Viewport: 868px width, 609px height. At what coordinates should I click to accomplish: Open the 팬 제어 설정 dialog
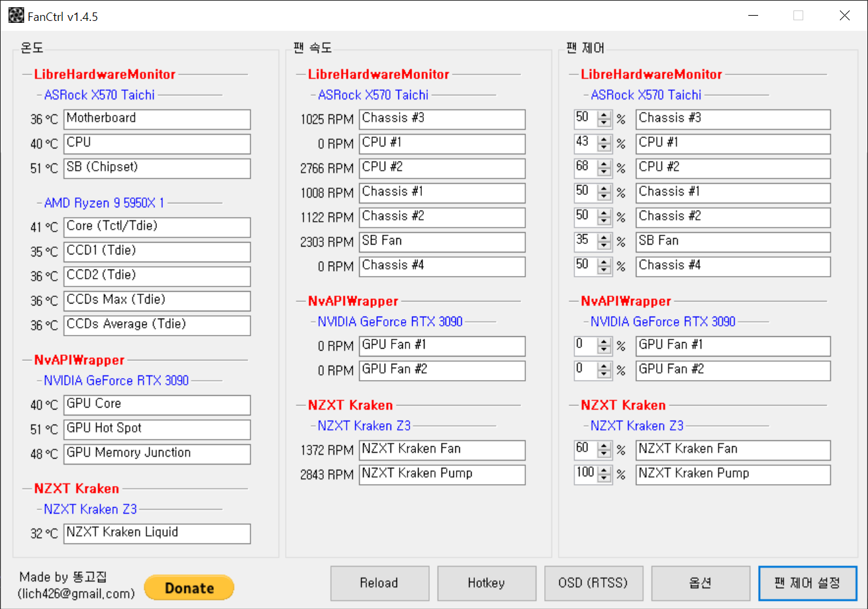click(807, 583)
